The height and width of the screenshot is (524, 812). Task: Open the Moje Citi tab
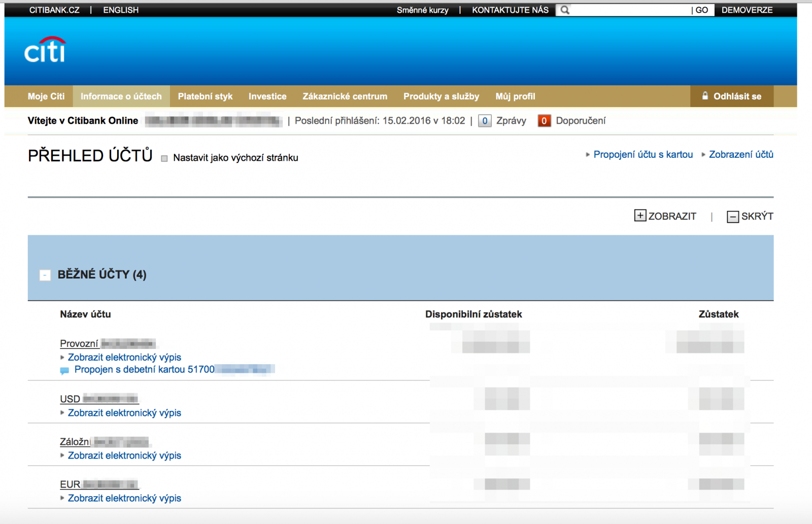click(x=46, y=96)
